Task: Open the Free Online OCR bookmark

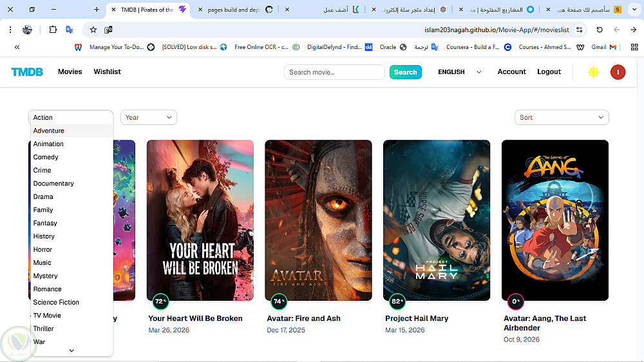Action: point(267,47)
